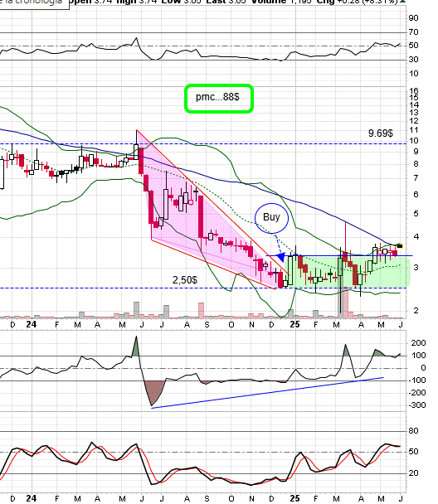
Task: Click the "80" level on stochastic axis
Action: [414, 431]
